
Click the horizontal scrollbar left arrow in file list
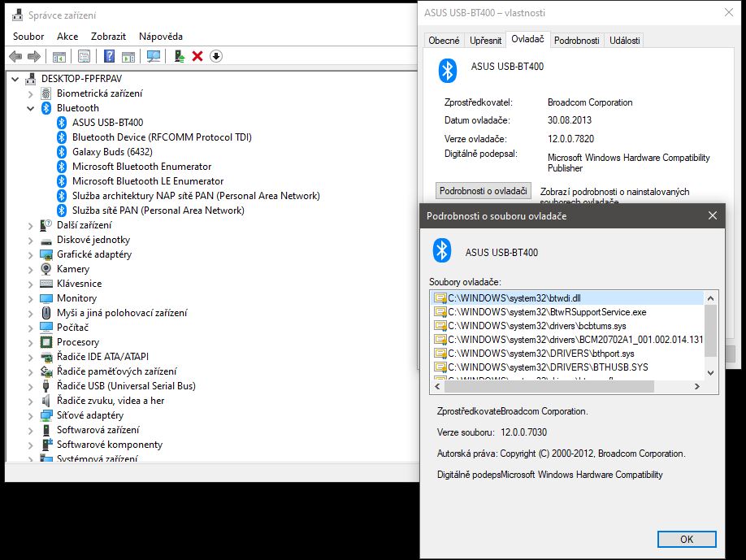point(437,387)
